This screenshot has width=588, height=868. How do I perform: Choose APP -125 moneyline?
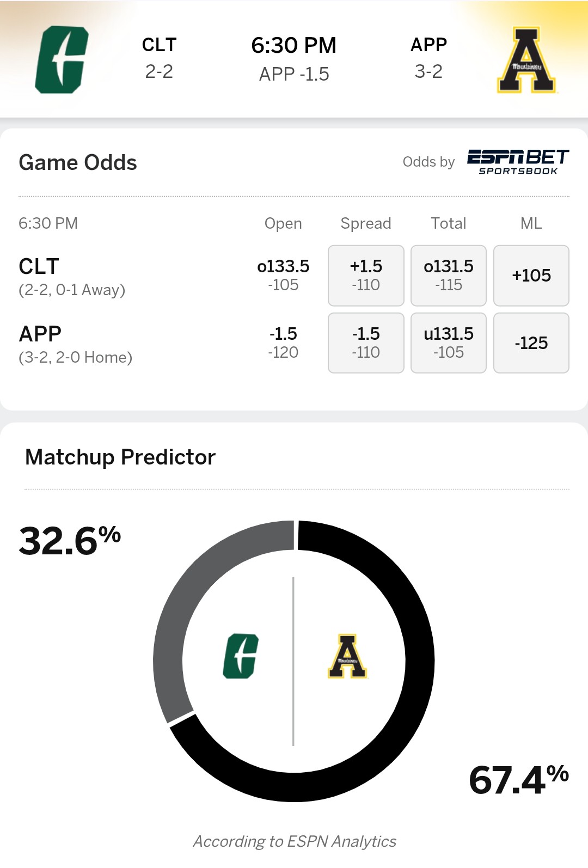click(x=531, y=343)
